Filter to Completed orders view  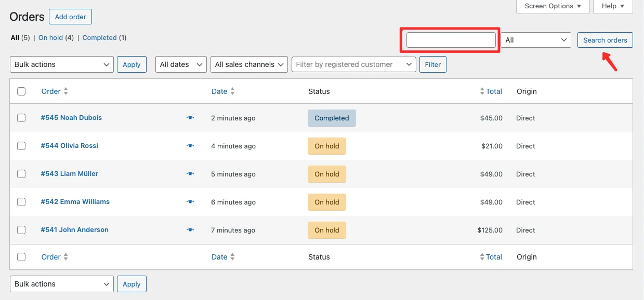point(99,37)
